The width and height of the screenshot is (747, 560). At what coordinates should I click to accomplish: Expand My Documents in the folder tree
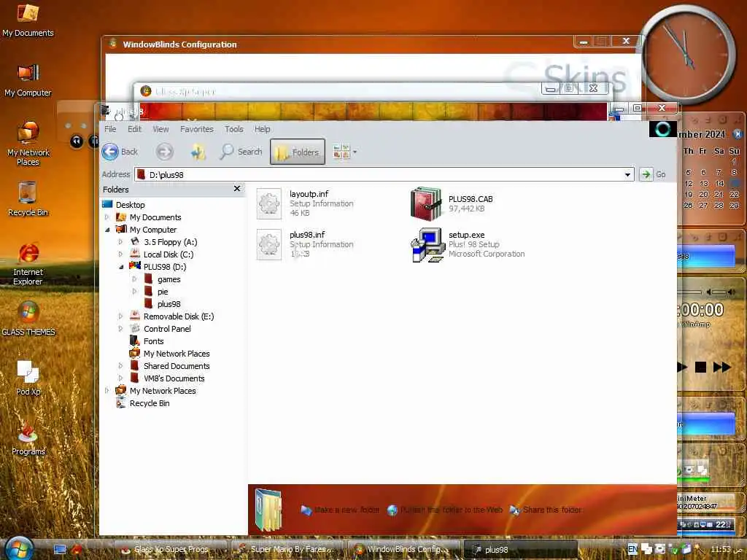107,217
